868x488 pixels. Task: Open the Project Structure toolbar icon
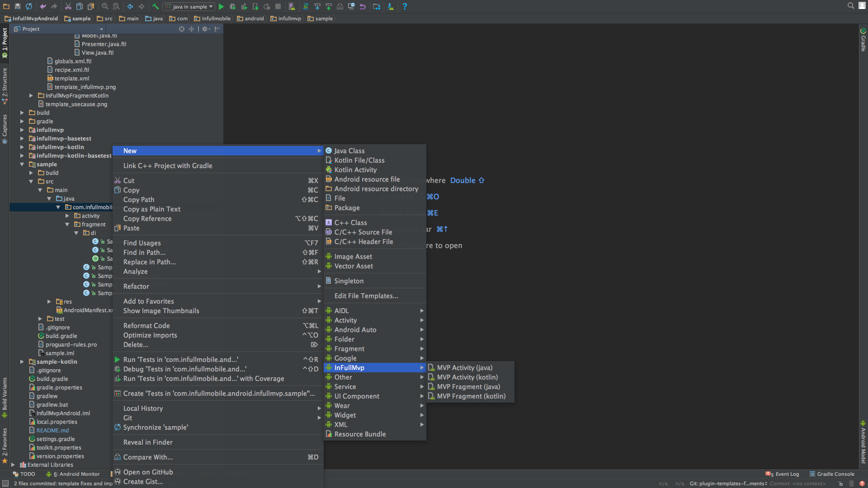[x=377, y=6]
